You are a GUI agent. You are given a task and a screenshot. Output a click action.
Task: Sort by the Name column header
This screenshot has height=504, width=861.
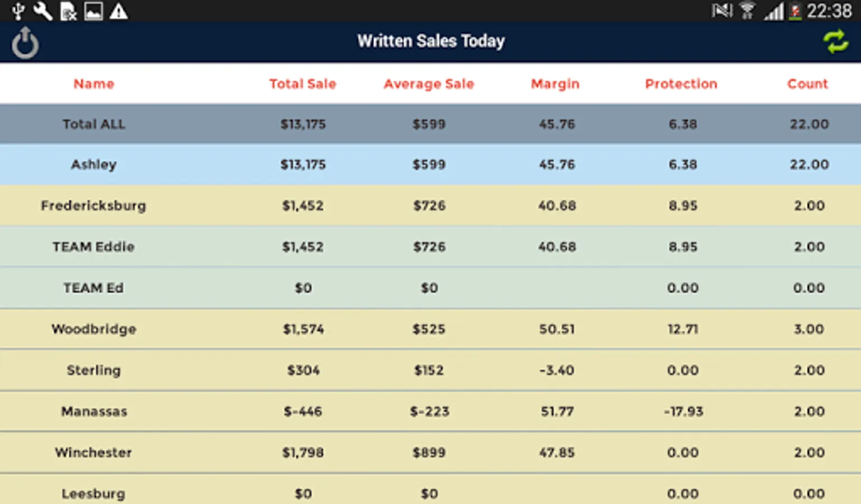click(x=94, y=84)
